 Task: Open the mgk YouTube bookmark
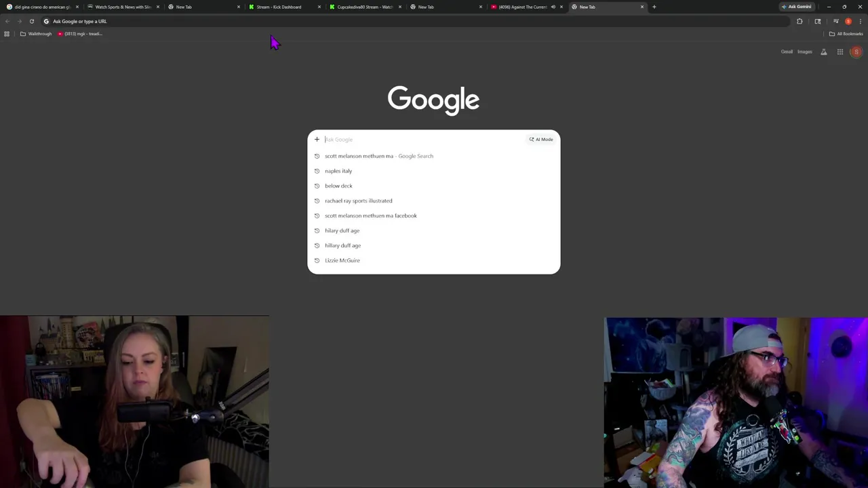coord(80,34)
